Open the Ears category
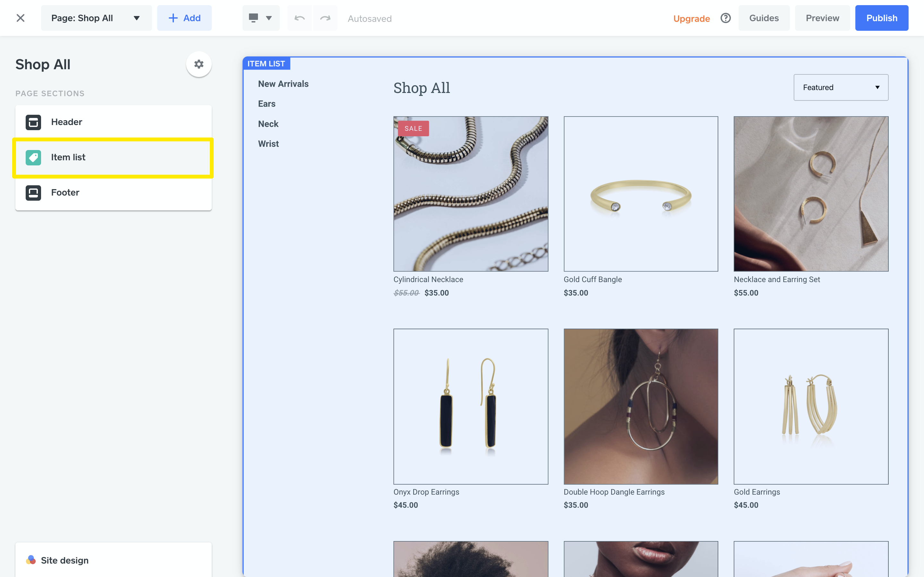This screenshot has width=924, height=577. coord(266,104)
